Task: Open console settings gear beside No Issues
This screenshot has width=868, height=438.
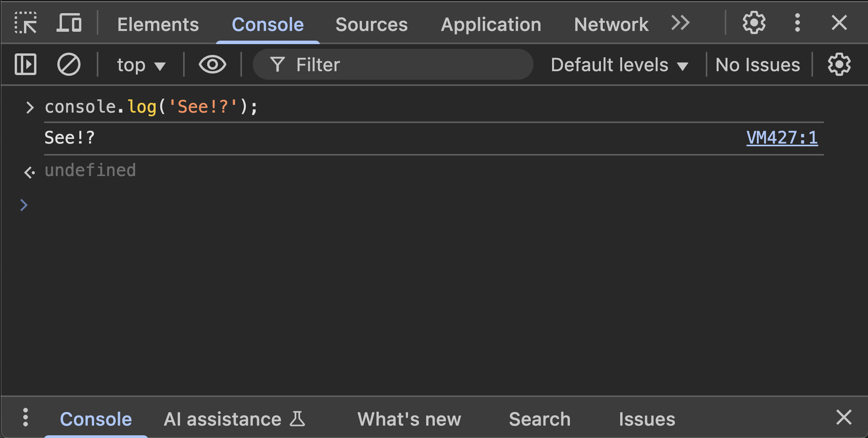Action: pyautogui.click(x=839, y=64)
